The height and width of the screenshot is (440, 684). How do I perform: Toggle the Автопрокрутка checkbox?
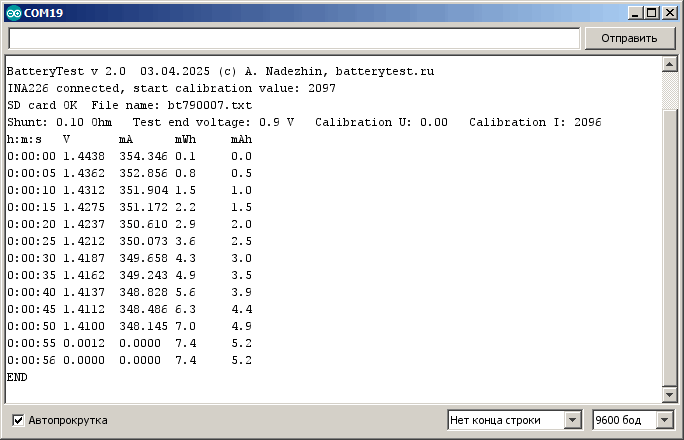tap(18, 420)
